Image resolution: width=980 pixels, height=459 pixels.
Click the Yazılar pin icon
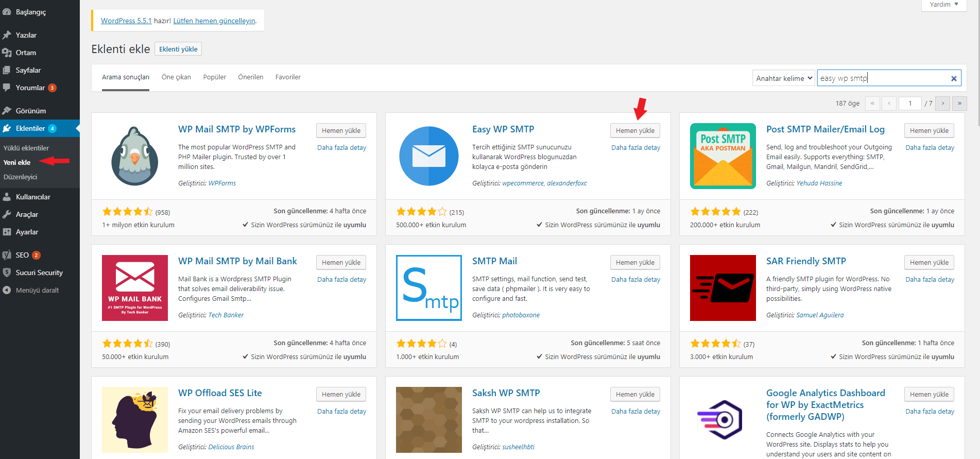coord(7,35)
